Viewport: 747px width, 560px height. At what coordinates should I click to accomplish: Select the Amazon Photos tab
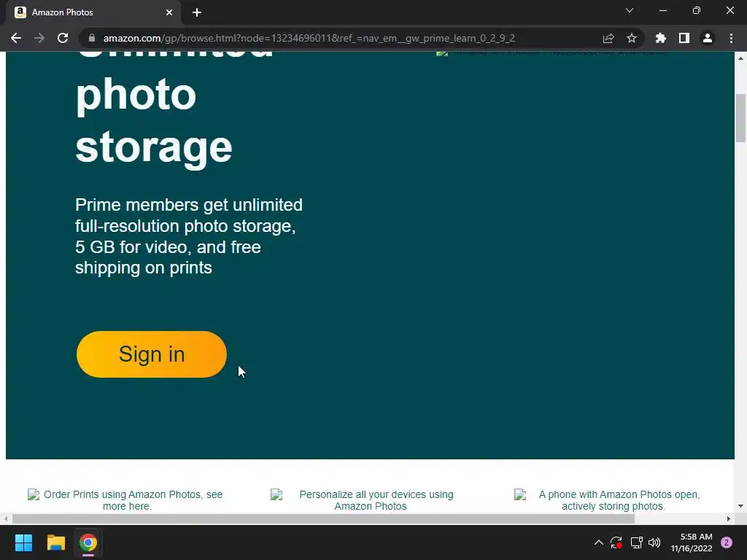(93, 12)
